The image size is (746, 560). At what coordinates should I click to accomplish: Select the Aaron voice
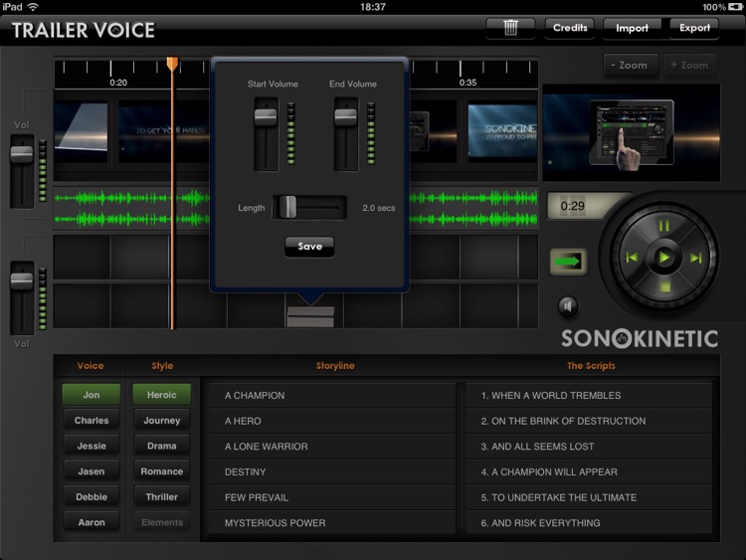click(x=92, y=522)
